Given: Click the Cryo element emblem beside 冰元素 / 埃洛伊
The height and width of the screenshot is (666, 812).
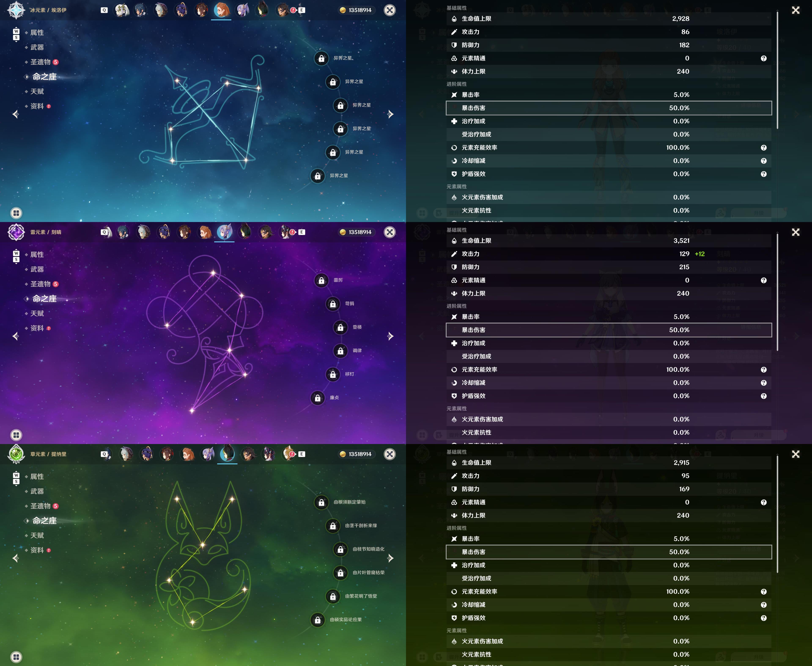Looking at the screenshot, I should pyautogui.click(x=16, y=10).
